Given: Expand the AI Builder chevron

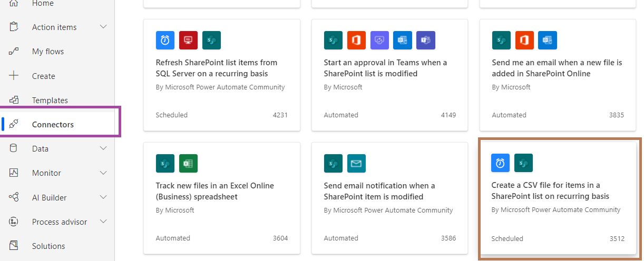Looking at the screenshot, I should pyautogui.click(x=103, y=197).
